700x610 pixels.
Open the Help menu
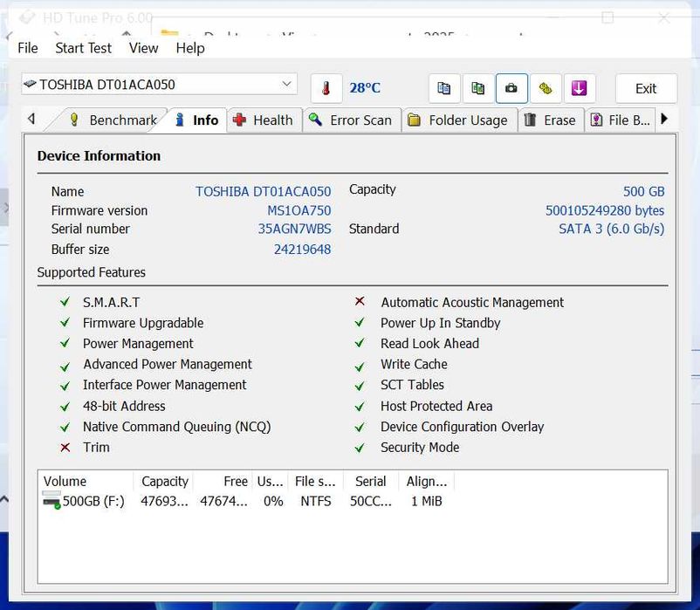pos(190,48)
